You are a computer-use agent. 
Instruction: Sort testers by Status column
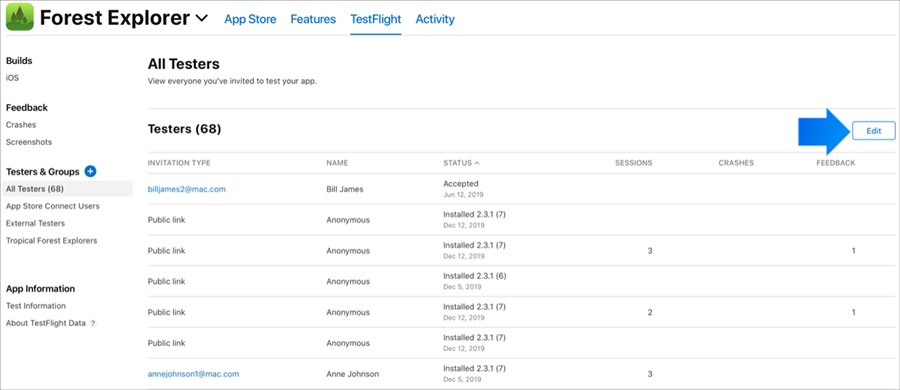(461, 163)
